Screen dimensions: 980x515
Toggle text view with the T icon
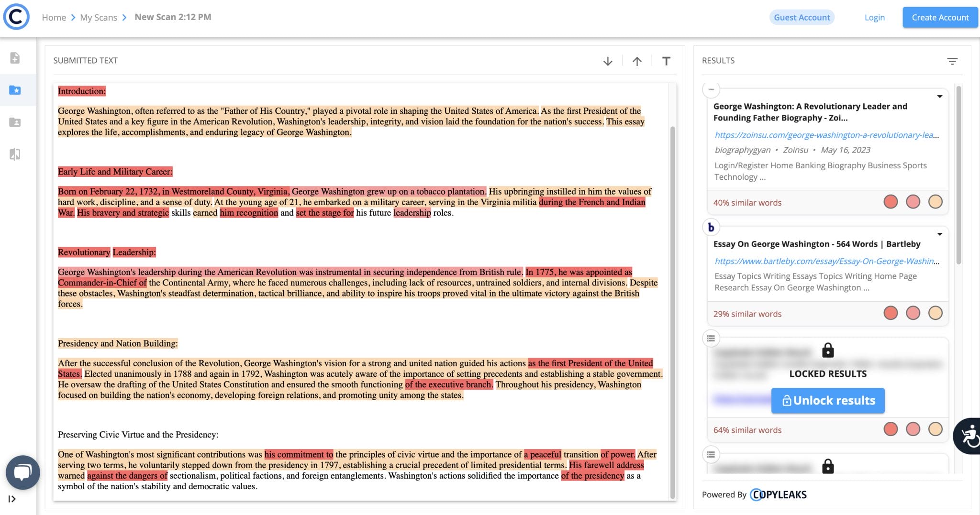click(x=666, y=61)
